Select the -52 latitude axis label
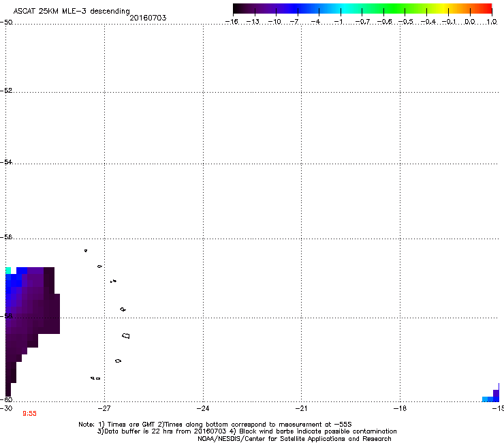This screenshot has width=504, height=443. tap(6, 91)
